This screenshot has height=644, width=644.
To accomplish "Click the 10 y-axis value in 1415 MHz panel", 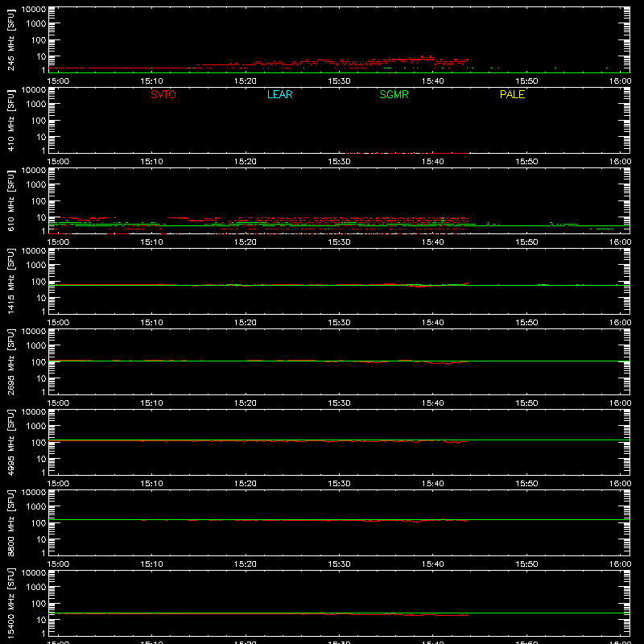I will (41, 298).
